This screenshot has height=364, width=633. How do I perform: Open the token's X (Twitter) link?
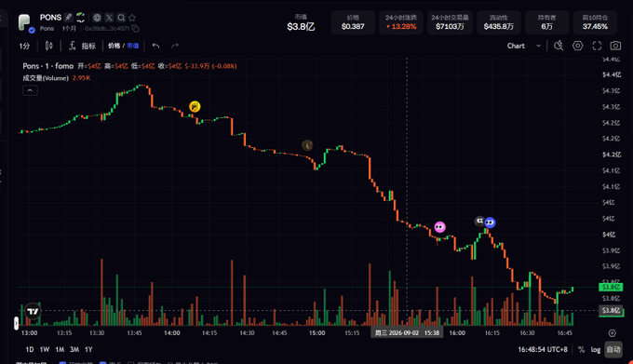pyautogui.click(x=109, y=18)
